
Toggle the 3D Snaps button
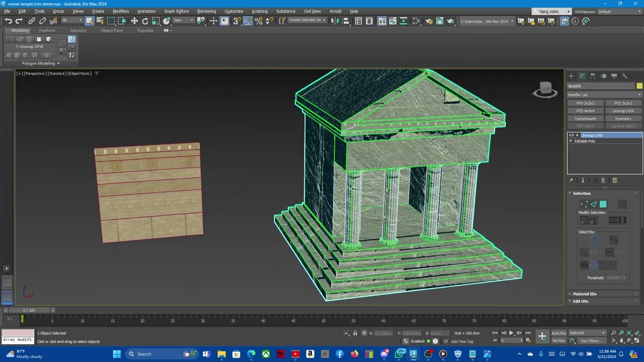coord(236,21)
